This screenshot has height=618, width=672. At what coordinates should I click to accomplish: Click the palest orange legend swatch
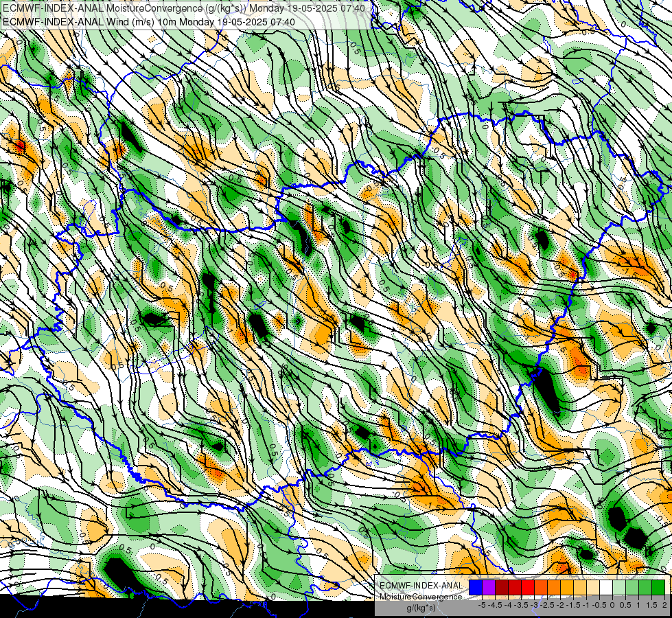tap(593, 587)
